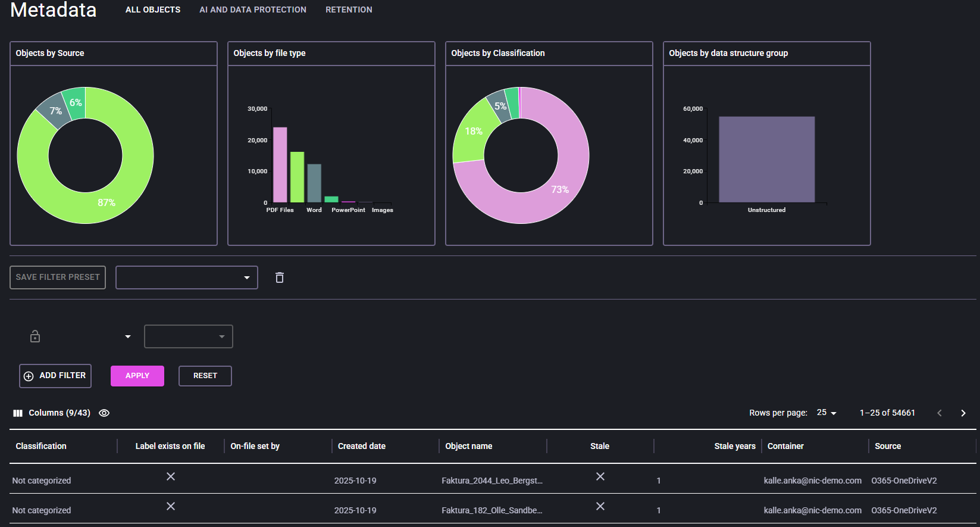Open the Rows per page dropdown
The width and height of the screenshot is (980, 527).
pyautogui.click(x=826, y=413)
